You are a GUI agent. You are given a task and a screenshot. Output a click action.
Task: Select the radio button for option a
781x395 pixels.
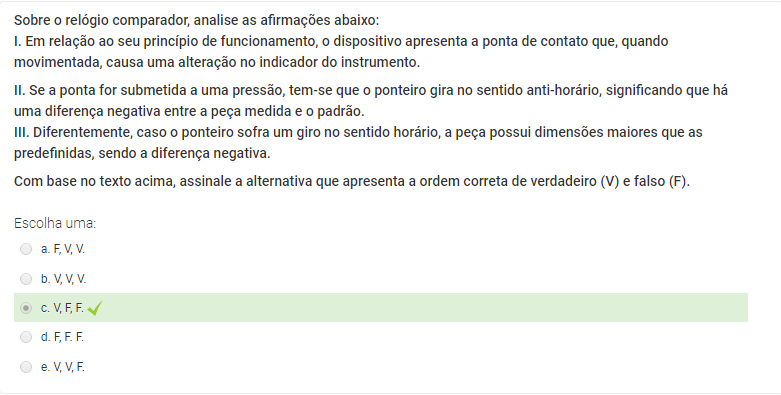[x=26, y=249]
